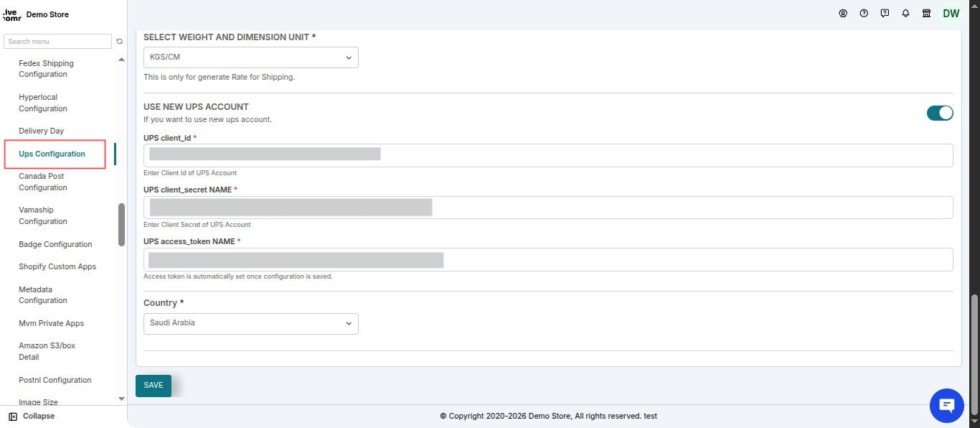Select Badge Configuration in sidebar
The width and height of the screenshot is (980, 428).
click(55, 244)
